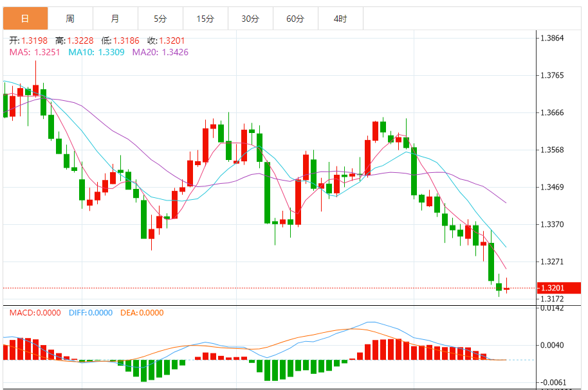Viewport: 588px width, 390px height.
Task: Click the 1.3568 price axis label
Action: tap(552, 150)
